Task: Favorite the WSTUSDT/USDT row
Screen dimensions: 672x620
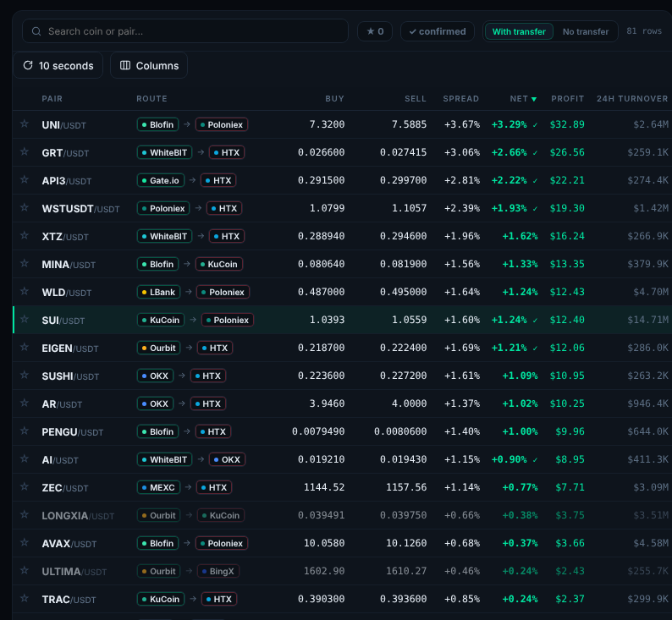Action: coord(25,207)
